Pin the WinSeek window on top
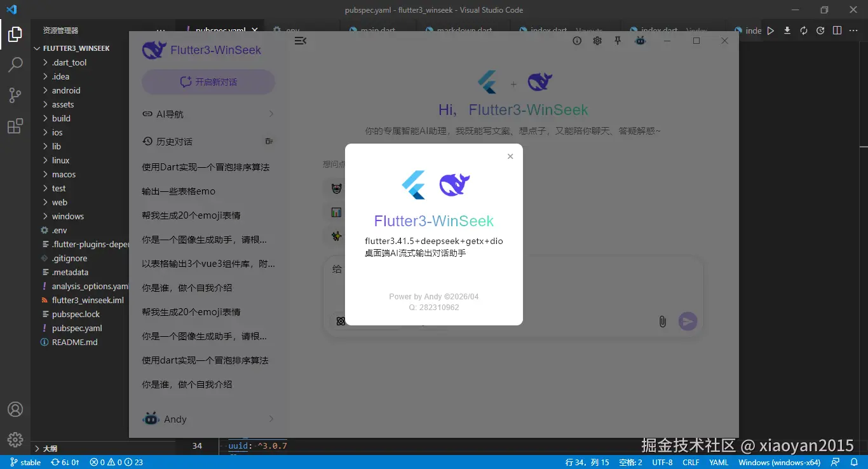This screenshot has width=868, height=469. [x=617, y=40]
